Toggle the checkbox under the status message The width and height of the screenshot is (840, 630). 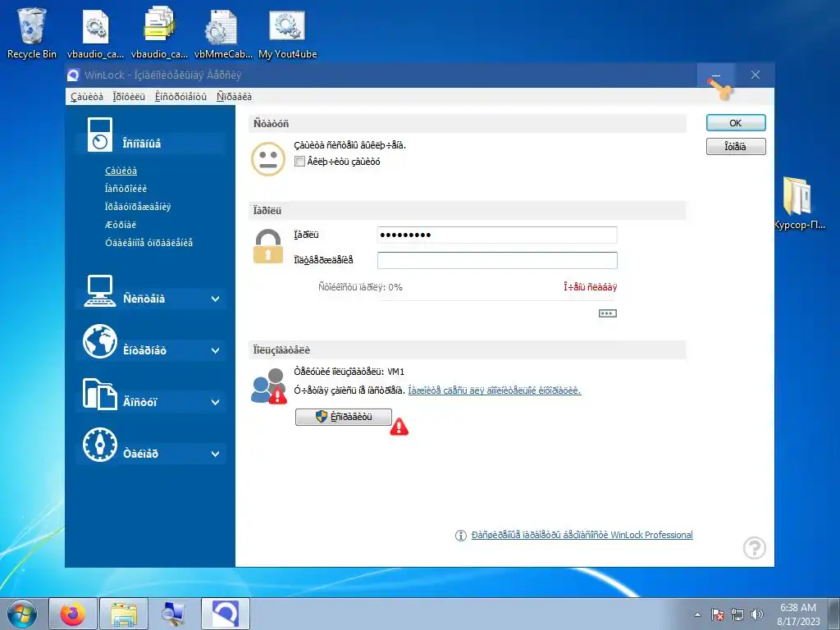point(300,162)
